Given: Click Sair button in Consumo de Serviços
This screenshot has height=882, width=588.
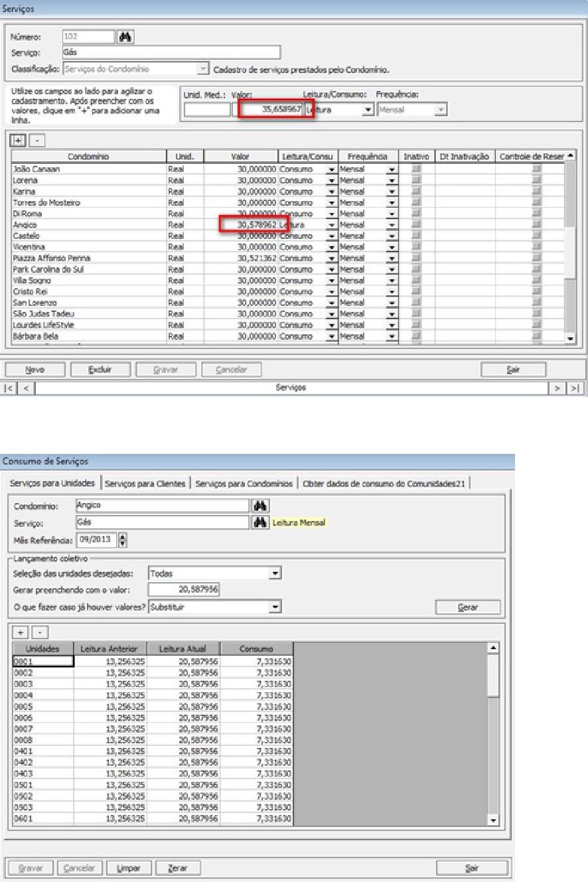Looking at the screenshot, I should [x=472, y=867].
